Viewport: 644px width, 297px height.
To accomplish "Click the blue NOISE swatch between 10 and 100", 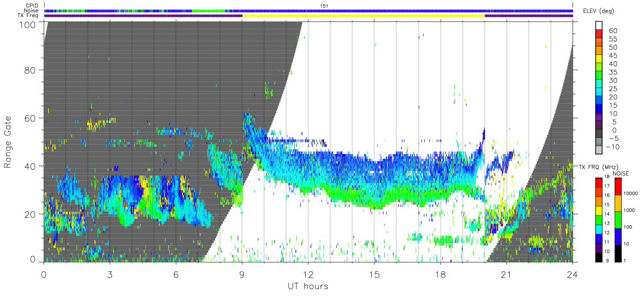I will pyautogui.click(x=618, y=236).
